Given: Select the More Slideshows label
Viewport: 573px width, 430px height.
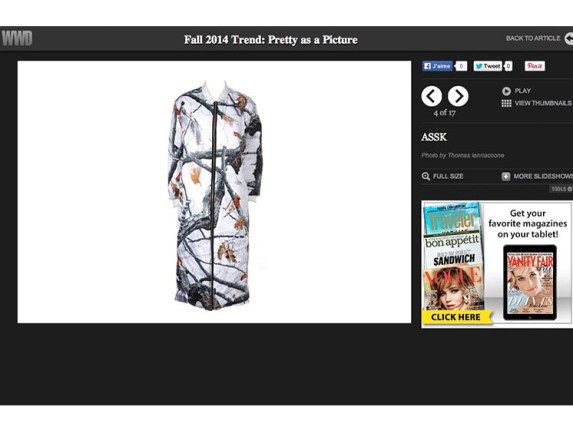Looking at the screenshot, I should [543, 176].
